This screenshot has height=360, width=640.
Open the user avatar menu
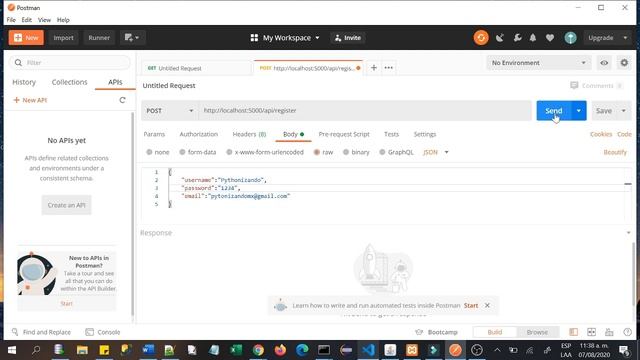(x=570, y=38)
